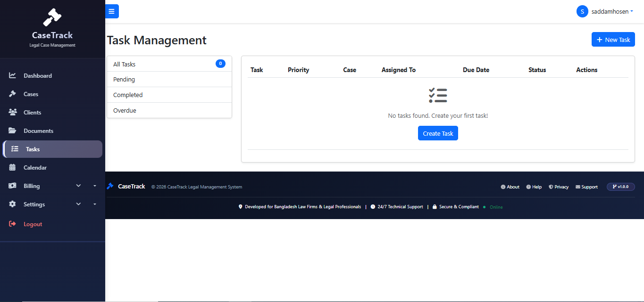Click the Documents folder icon in sidebar
This screenshot has width=644, height=302.
click(13, 131)
